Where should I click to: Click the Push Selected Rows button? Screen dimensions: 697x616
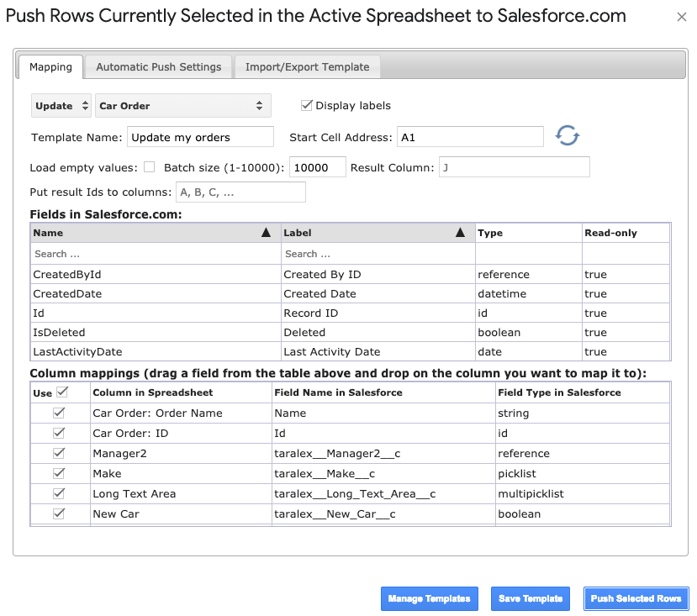[x=636, y=598]
